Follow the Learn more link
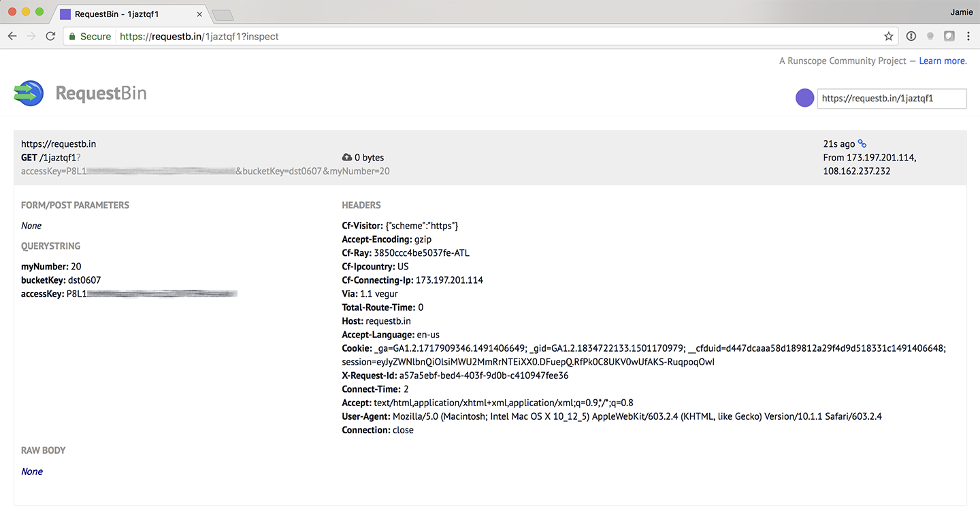This screenshot has height=517, width=980. click(x=942, y=61)
